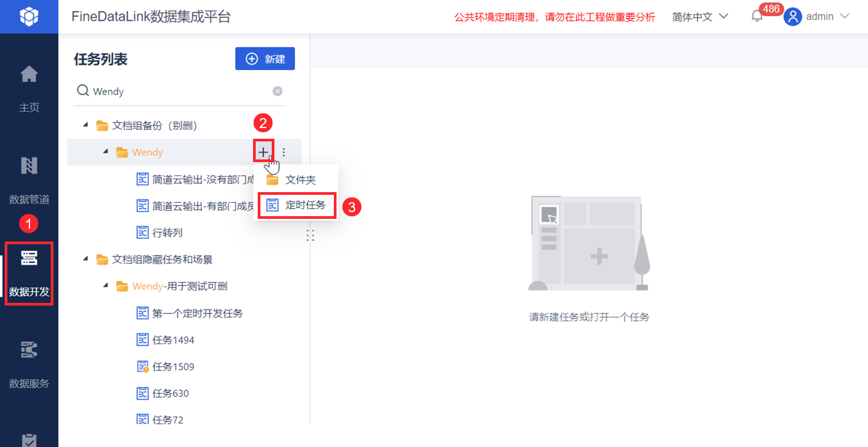Open the more options dots for Wendy

coord(284,152)
